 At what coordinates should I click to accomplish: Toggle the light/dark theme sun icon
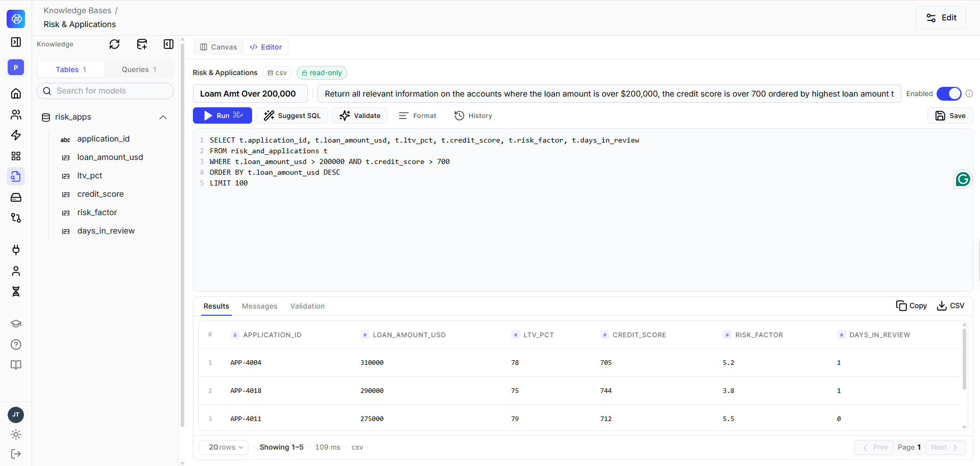pos(16,434)
